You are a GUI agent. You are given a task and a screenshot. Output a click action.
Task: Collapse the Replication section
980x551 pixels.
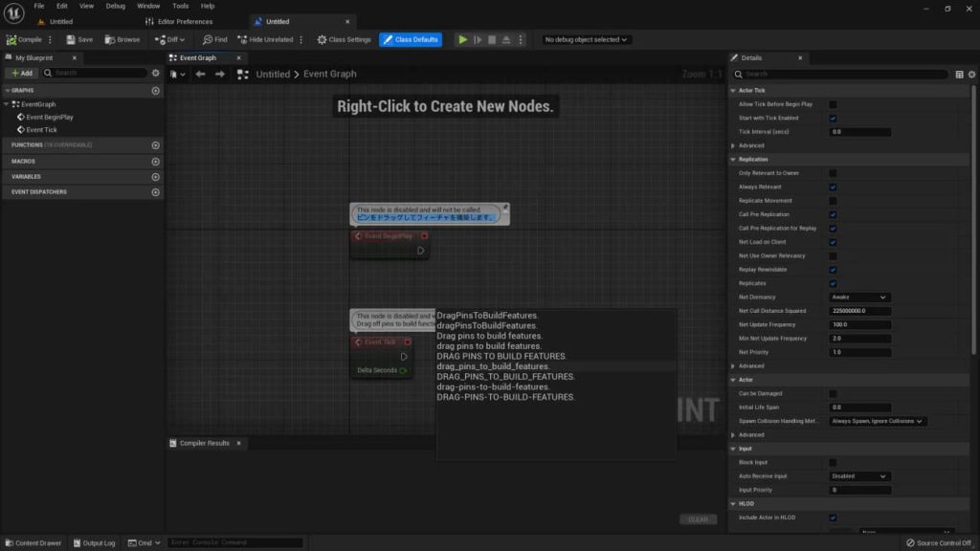[733, 160]
